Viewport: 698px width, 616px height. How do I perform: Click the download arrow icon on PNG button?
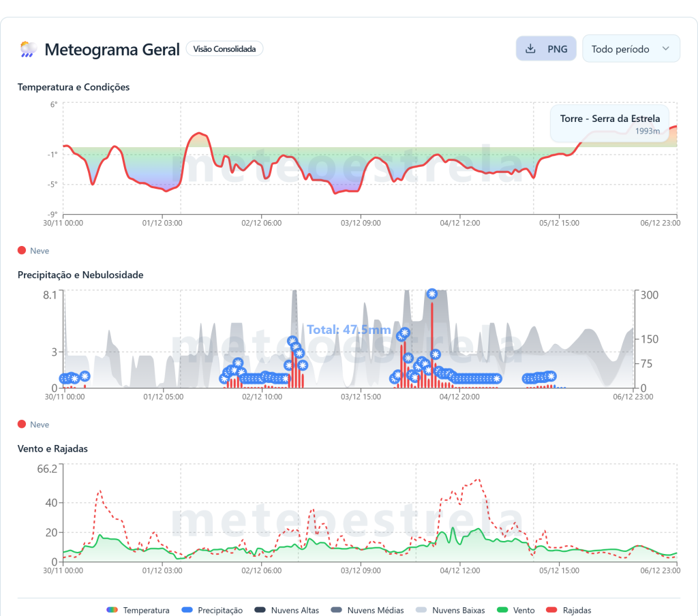click(531, 49)
